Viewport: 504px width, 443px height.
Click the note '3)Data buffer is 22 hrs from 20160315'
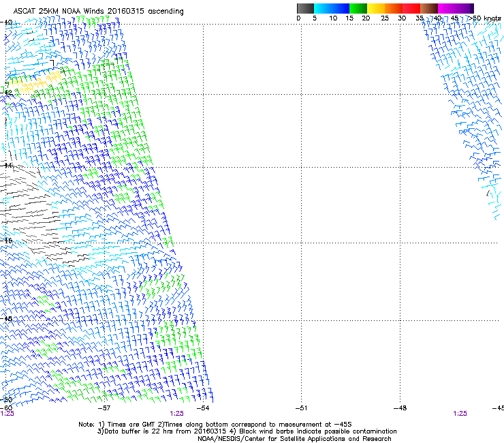(x=161, y=431)
